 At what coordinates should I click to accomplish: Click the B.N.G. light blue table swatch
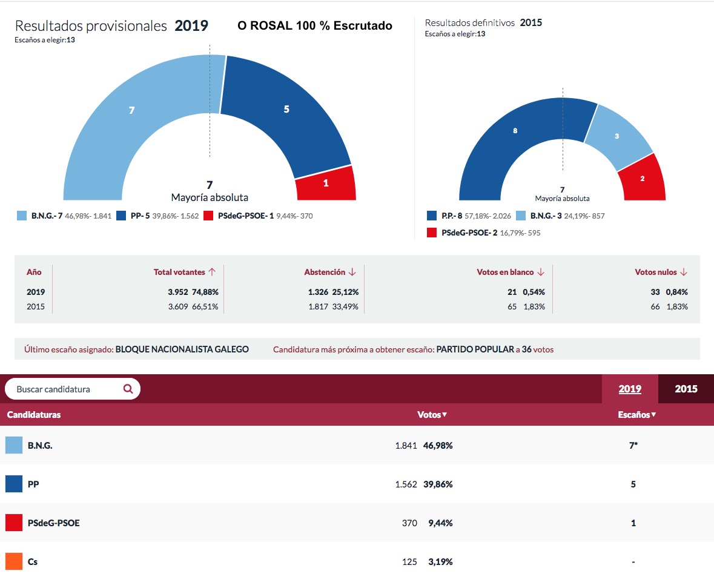point(14,445)
